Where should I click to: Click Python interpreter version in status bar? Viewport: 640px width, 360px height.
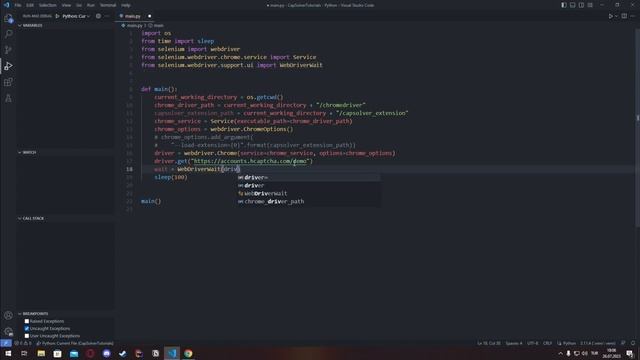click(598, 343)
